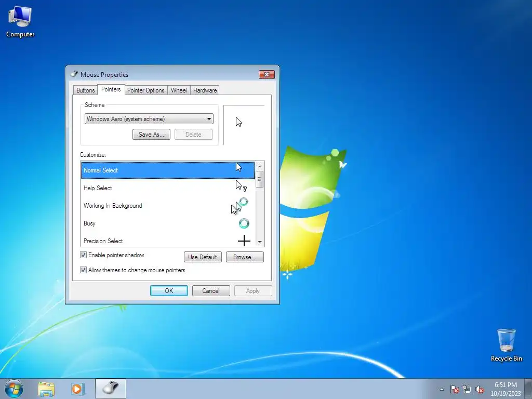Click the pointer preview box
This screenshot has height=399, width=532.
[244, 125]
